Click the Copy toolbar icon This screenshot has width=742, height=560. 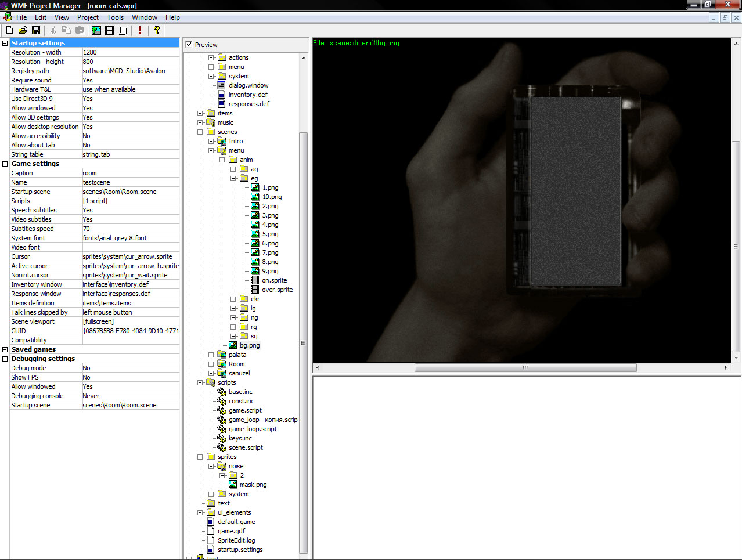[x=66, y=30]
